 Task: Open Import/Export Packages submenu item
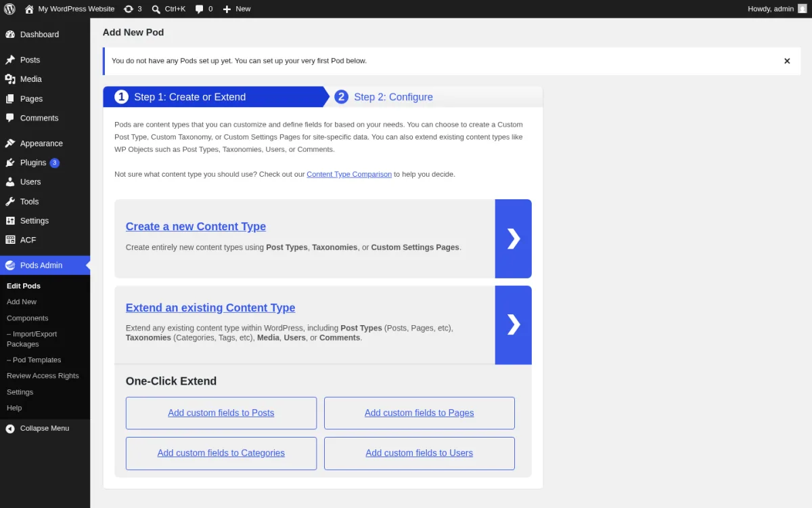coord(32,339)
